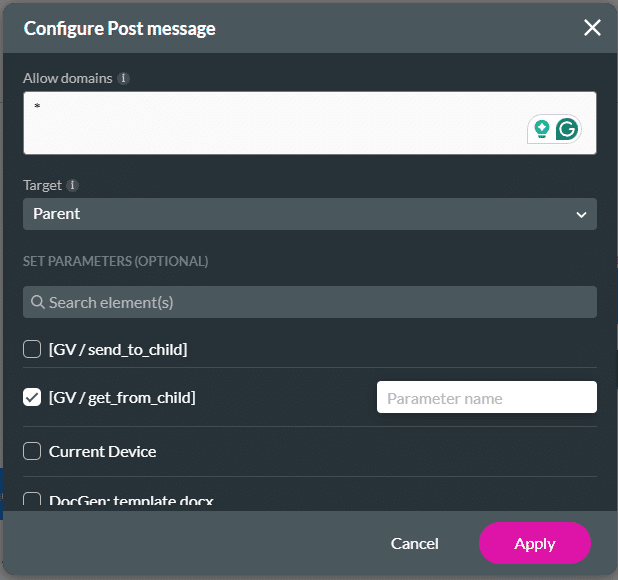Click the chevron arrow of the Target dropdown

pyautogui.click(x=581, y=214)
